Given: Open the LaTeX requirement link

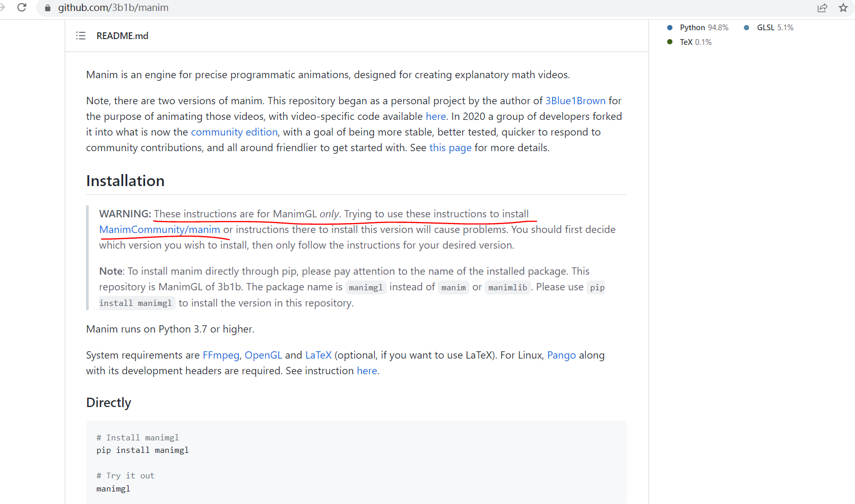Looking at the screenshot, I should pyautogui.click(x=318, y=355).
